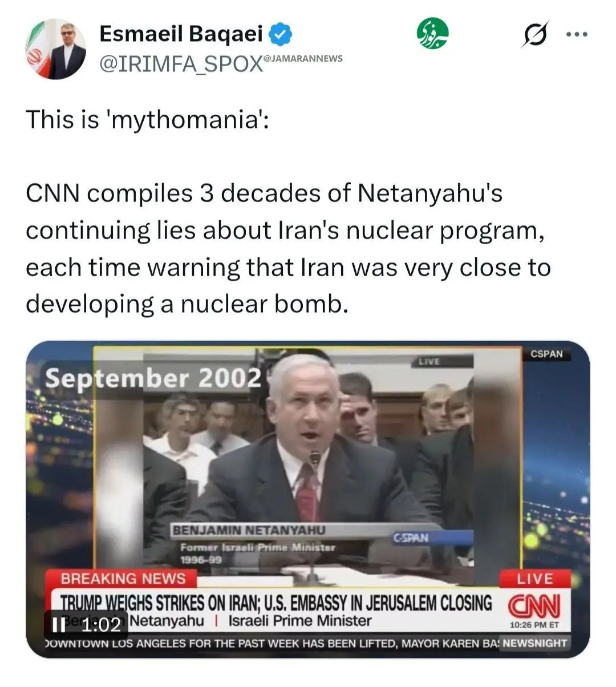Click the red LIVE badge above CNN logo
The image size is (616, 687).
click(x=535, y=579)
